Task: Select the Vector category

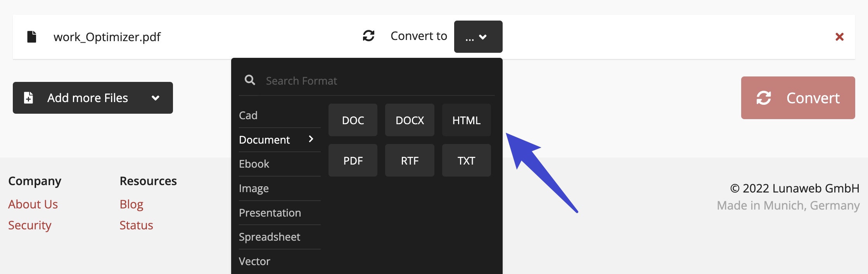Action: coord(255,261)
